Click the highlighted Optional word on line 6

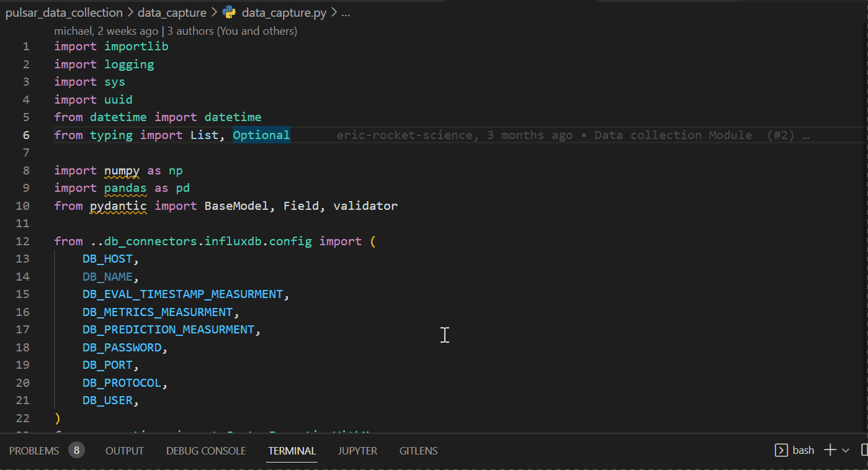[261, 135]
